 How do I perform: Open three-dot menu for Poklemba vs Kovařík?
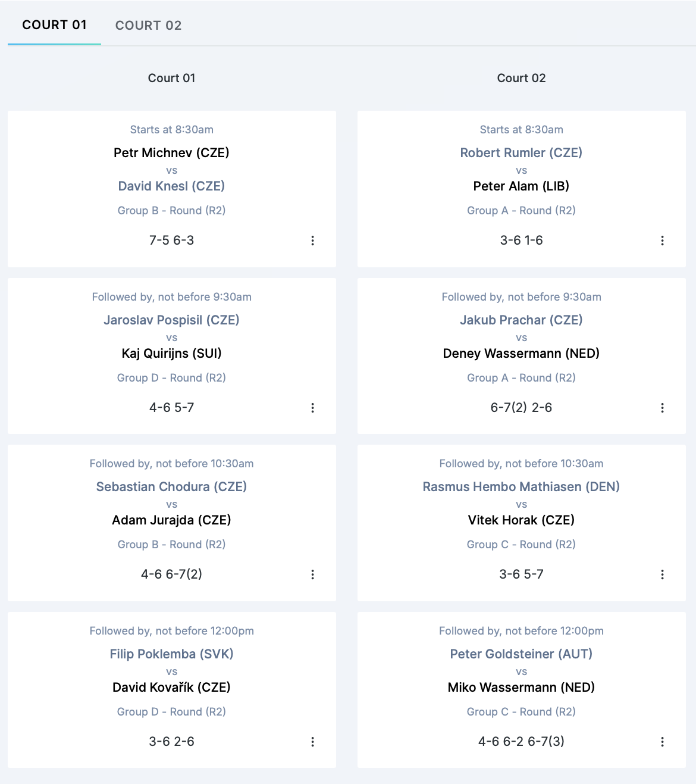pos(312,742)
